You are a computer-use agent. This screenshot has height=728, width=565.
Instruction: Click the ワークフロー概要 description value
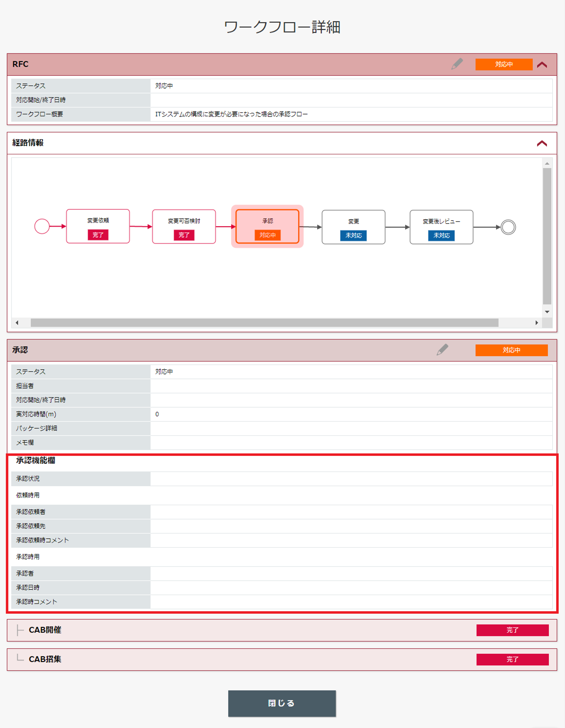pyautogui.click(x=232, y=114)
